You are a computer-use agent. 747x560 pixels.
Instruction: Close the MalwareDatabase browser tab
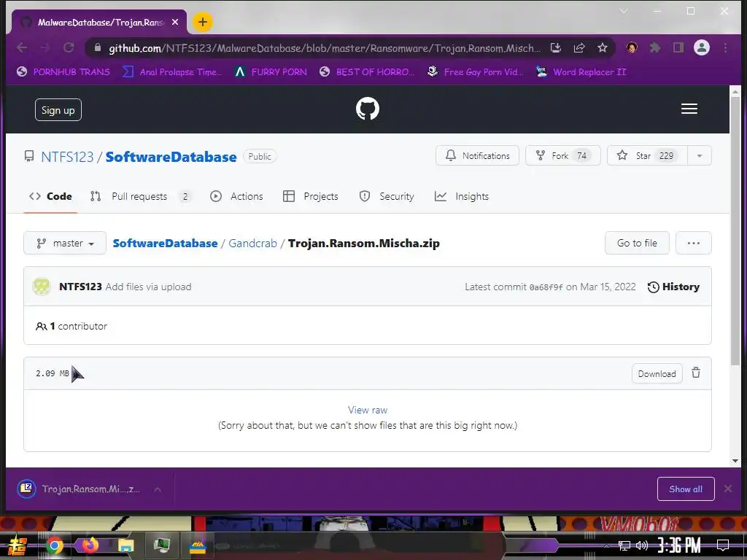(x=175, y=22)
